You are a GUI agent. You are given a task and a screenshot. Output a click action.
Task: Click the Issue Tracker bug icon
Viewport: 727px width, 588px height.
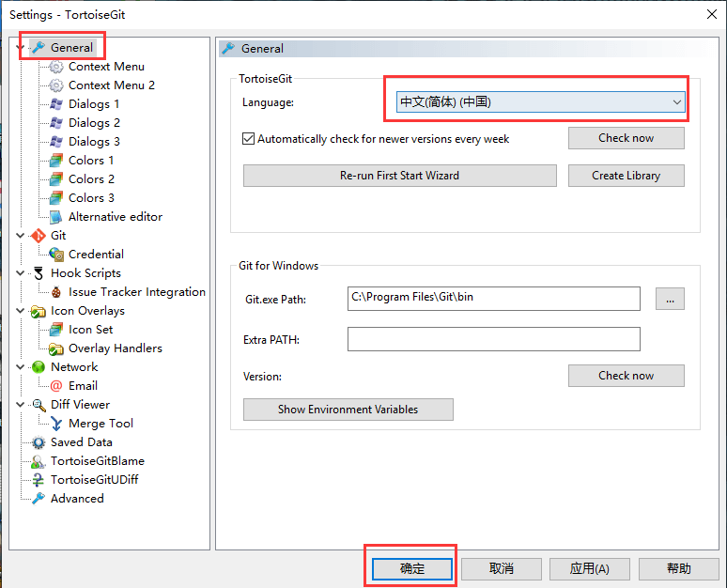[x=56, y=292]
